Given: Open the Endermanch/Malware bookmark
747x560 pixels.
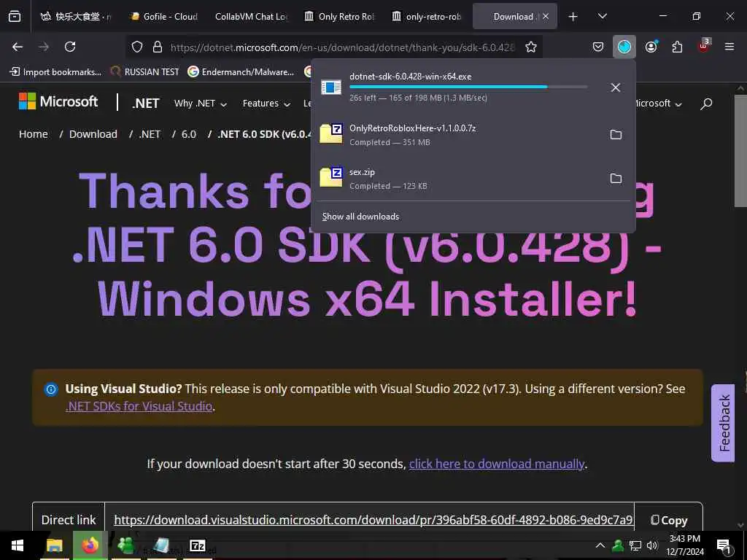Looking at the screenshot, I should point(241,72).
